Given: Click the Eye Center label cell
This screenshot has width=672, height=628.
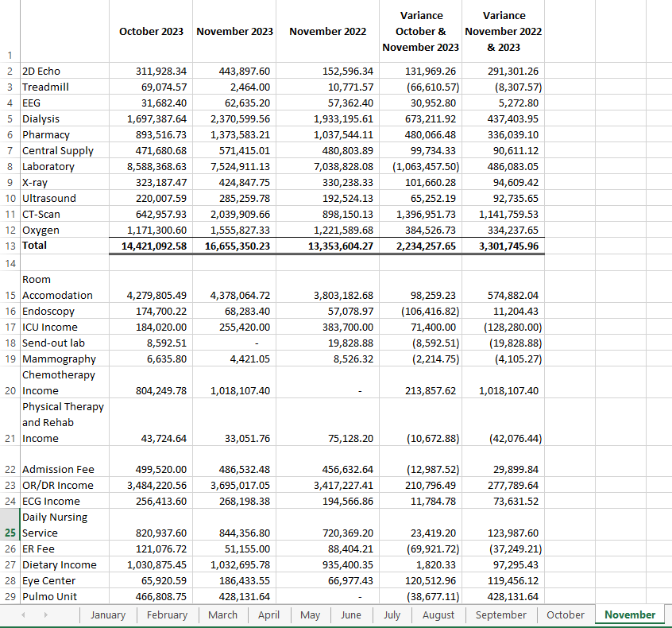Looking at the screenshot, I should point(64,580).
